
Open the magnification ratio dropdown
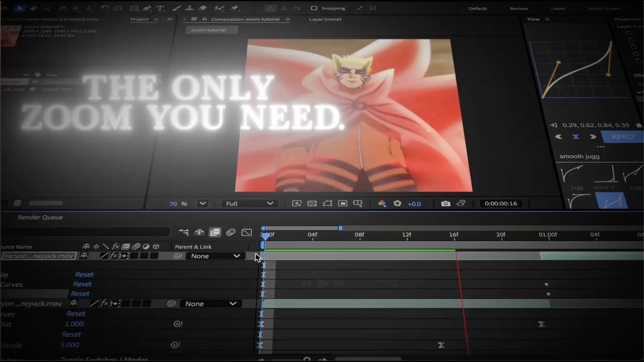(x=202, y=204)
